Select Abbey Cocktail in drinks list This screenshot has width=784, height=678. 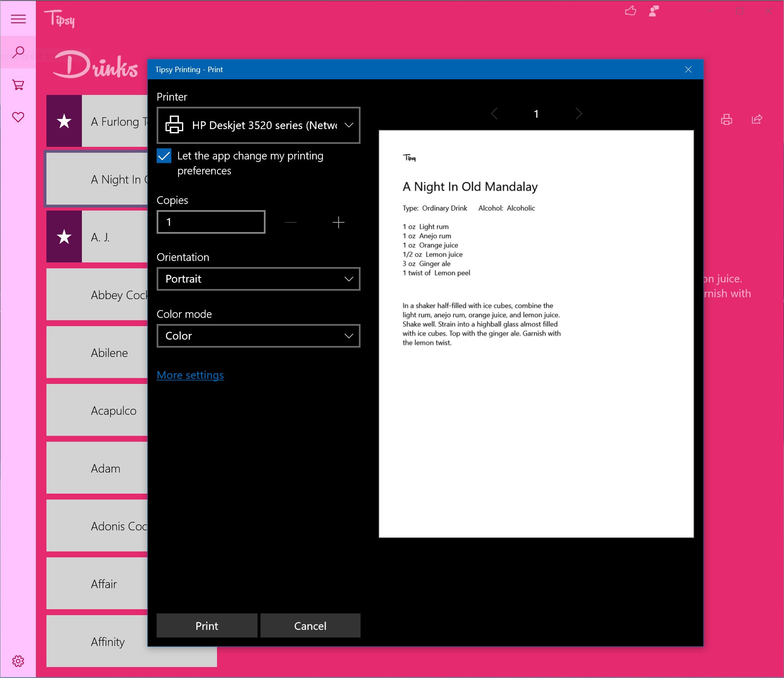[97, 294]
